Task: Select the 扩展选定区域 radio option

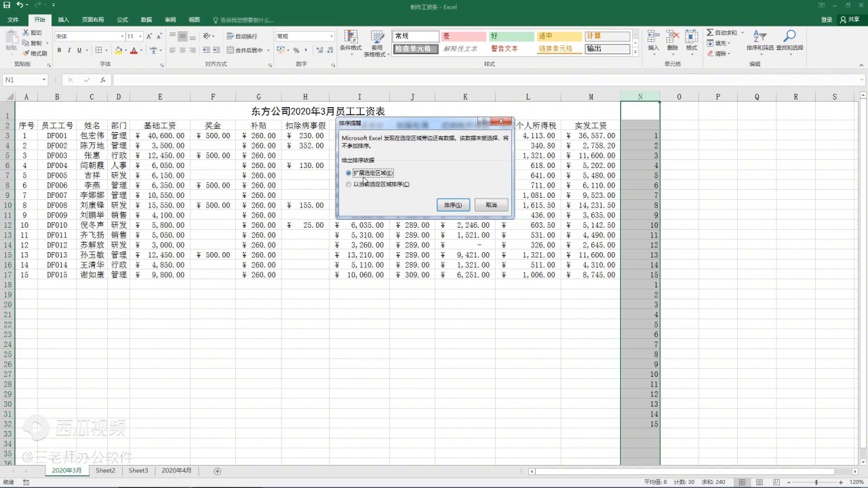Action: pyautogui.click(x=369, y=173)
